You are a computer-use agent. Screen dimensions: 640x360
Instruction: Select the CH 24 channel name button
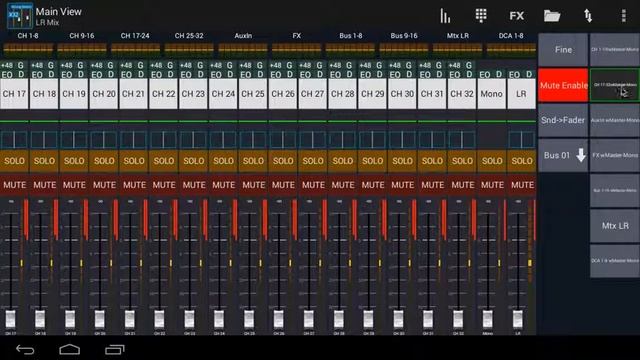[x=223, y=94]
